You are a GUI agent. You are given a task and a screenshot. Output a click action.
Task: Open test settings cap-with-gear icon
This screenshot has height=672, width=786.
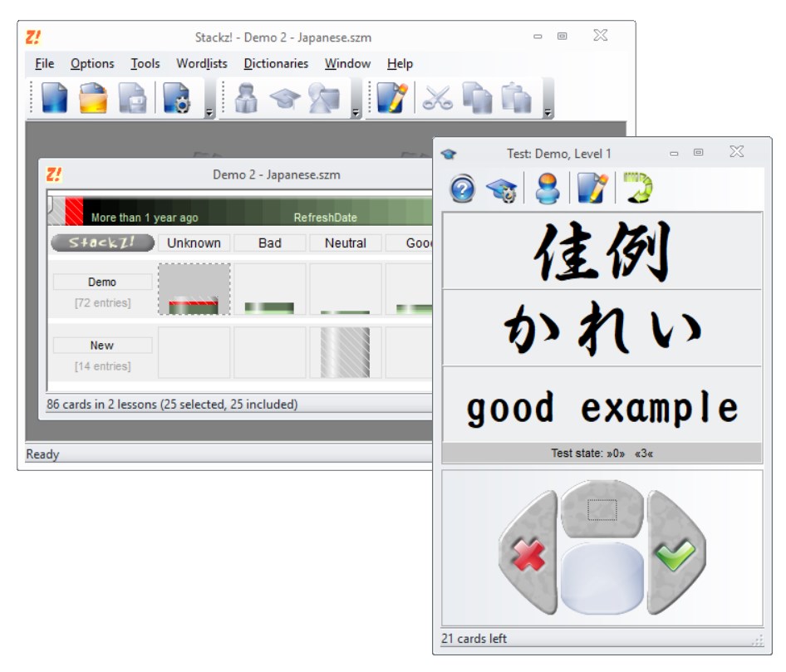click(502, 189)
